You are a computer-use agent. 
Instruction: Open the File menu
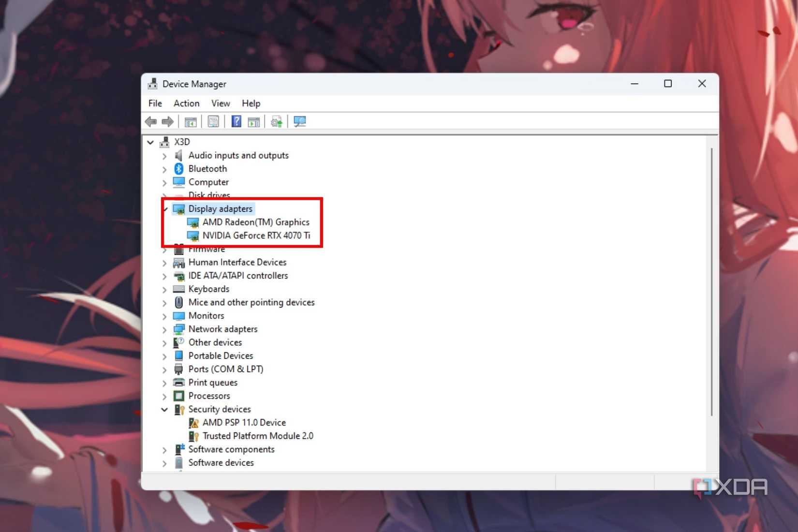pos(154,103)
